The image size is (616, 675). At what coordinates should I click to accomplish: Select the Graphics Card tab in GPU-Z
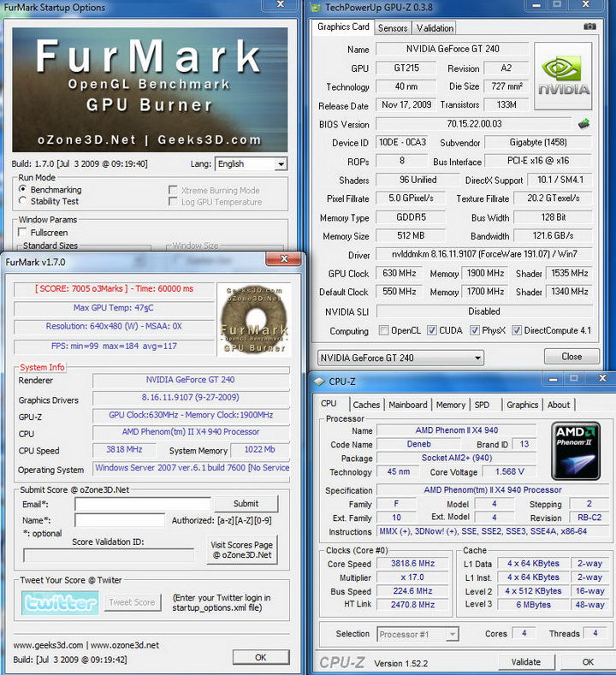343,27
